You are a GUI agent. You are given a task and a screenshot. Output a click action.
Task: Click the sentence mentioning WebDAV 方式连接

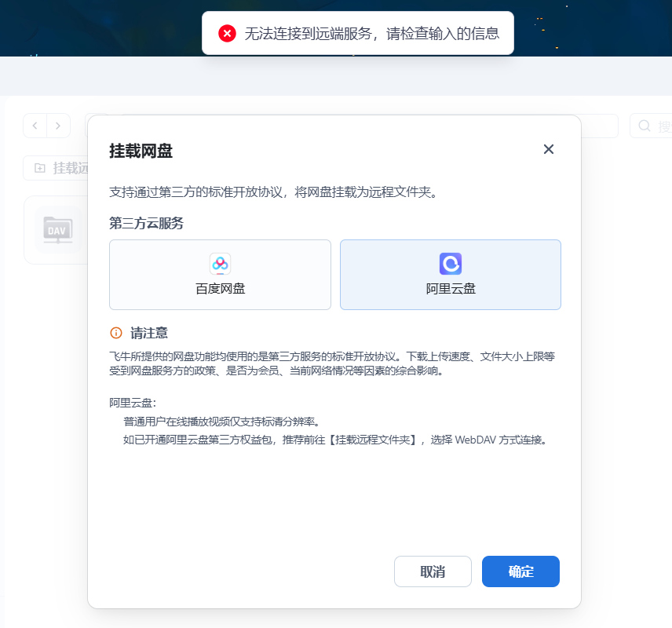pyautogui.click(x=335, y=440)
